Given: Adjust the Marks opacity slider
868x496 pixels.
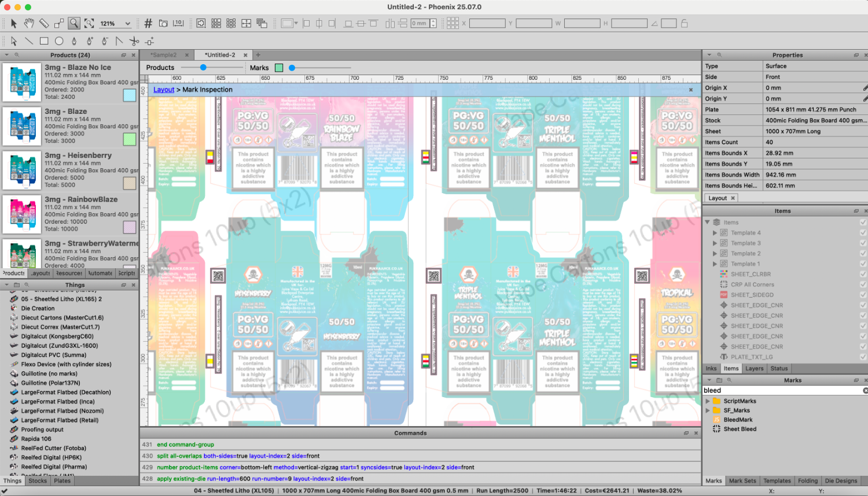Looking at the screenshot, I should point(292,68).
